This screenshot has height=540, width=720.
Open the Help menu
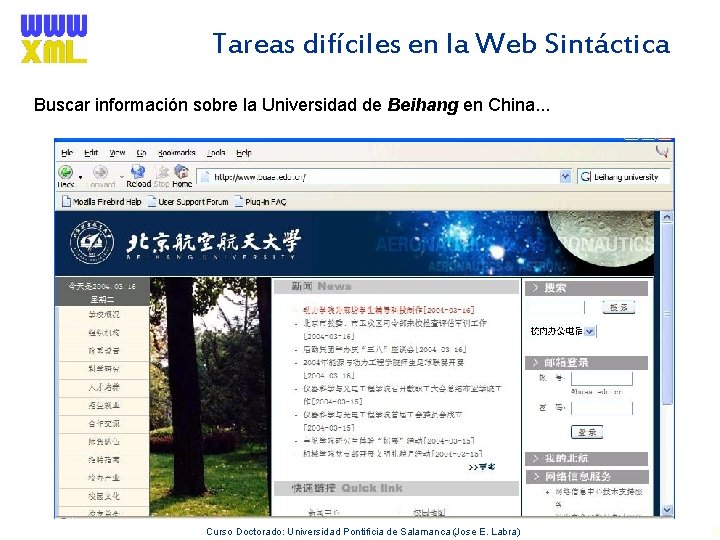pyautogui.click(x=244, y=152)
